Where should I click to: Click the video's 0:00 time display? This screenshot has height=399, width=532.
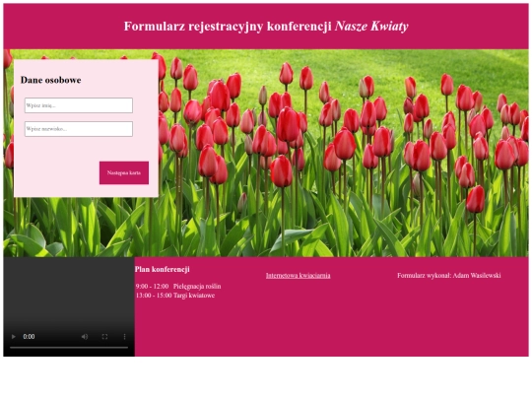coord(29,337)
